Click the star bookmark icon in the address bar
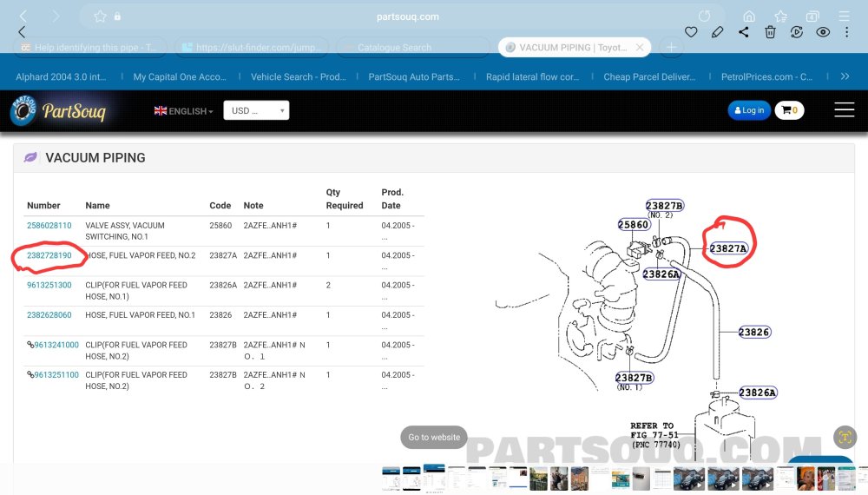This screenshot has width=868, height=495. tap(100, 16)
